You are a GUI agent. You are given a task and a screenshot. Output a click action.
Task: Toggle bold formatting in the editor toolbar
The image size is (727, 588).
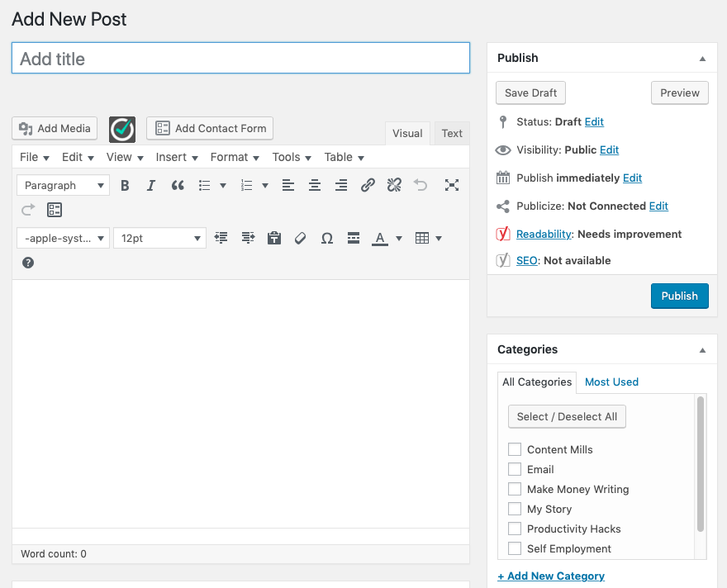(x=125, y=186)
